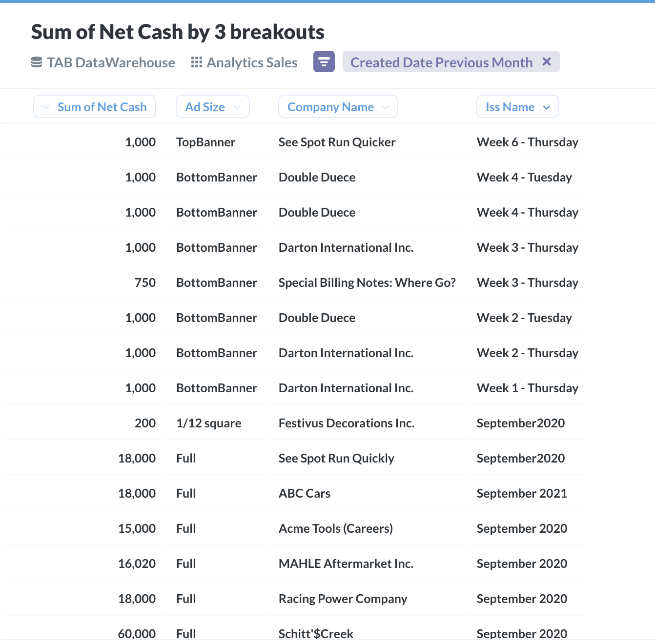Open the Company Name column menu
The height and width of the screenshot is (644, 655).
(386, 107)
